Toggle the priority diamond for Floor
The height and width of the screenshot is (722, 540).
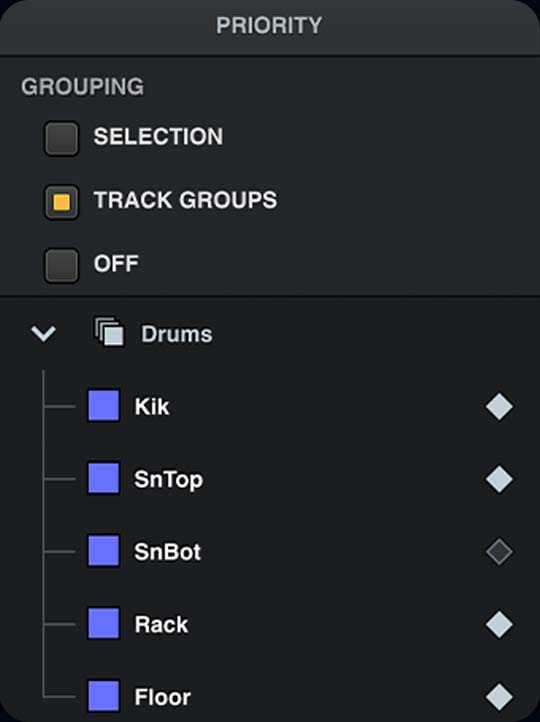(499, 697)
